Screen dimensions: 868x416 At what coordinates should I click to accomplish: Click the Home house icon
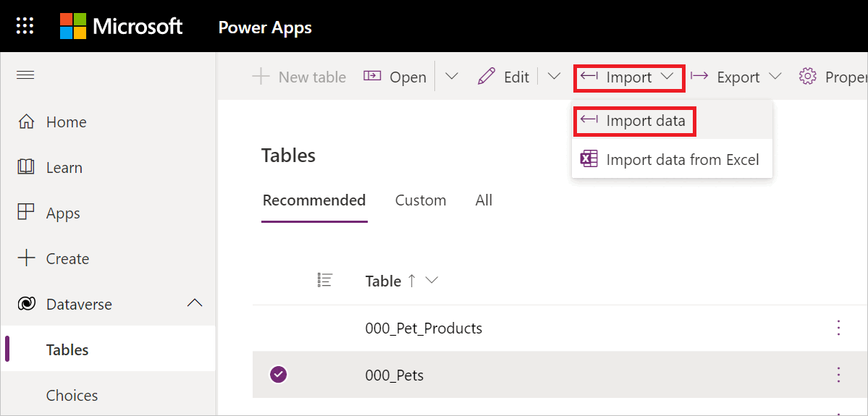[x=26, y=122]
